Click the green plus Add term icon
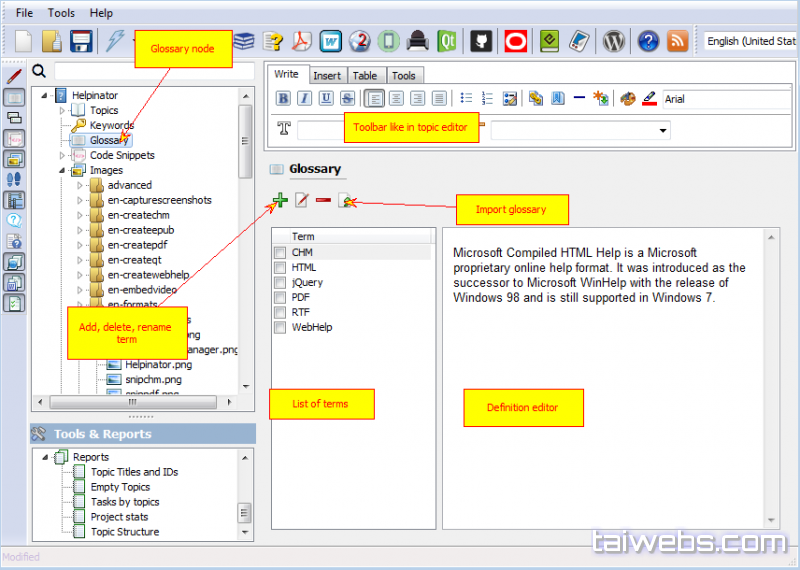Screen dimensions: 800x570 pos(280,201)
